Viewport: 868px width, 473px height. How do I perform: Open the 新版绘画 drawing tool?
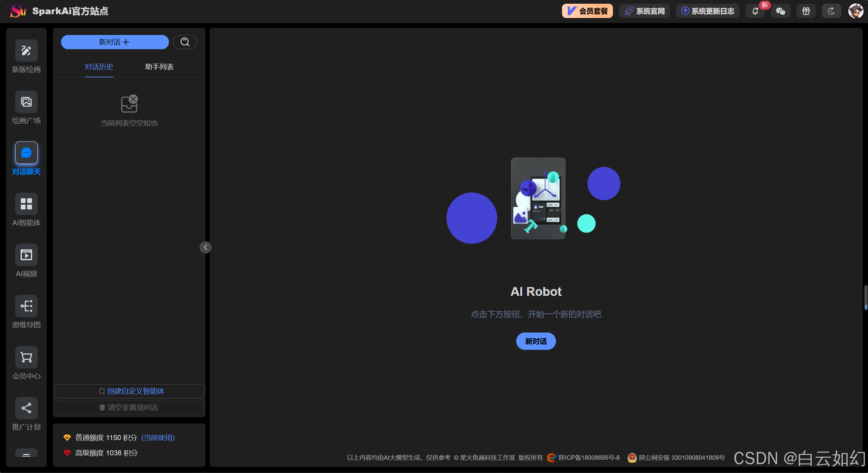(26, 51)
